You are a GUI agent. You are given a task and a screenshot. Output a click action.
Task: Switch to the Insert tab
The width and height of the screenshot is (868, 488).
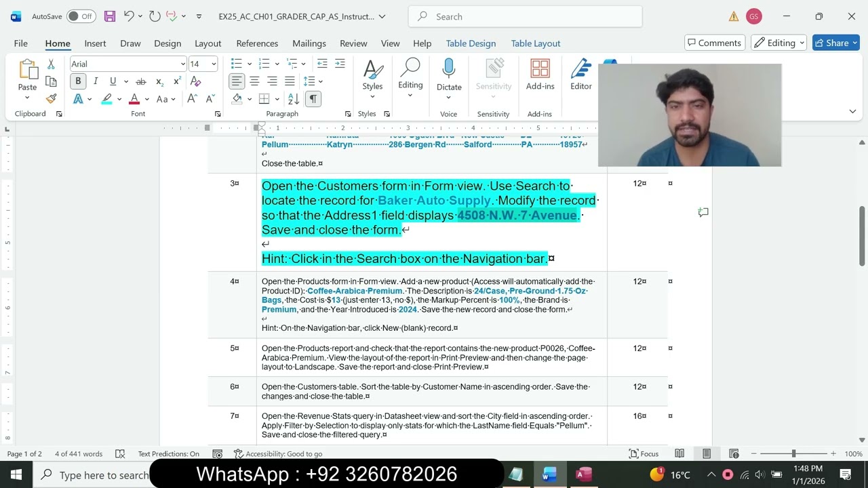(x=95, y=43)
